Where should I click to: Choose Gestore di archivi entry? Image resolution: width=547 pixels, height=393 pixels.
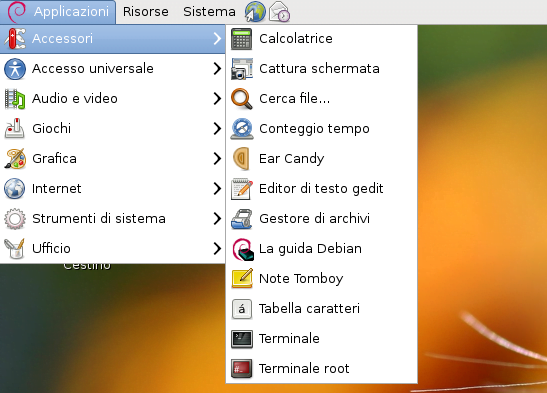322,218
